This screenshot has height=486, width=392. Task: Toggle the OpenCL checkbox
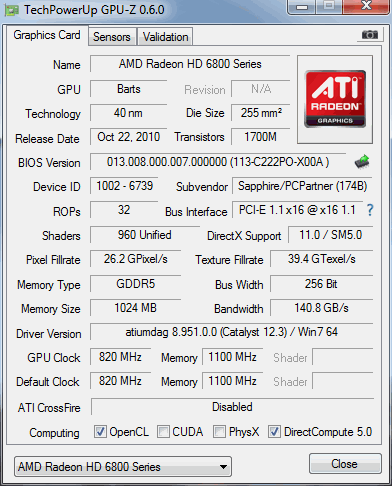pos(100,432)
